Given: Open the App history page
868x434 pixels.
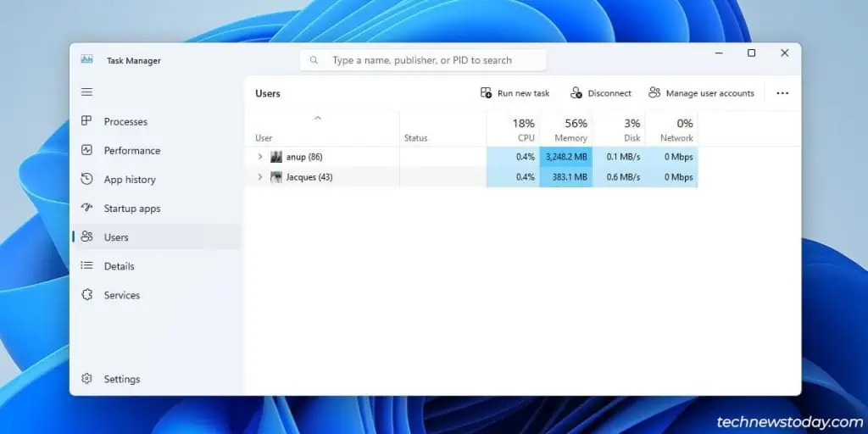Looking at the screenshot, I should click(x=130, y=180).
